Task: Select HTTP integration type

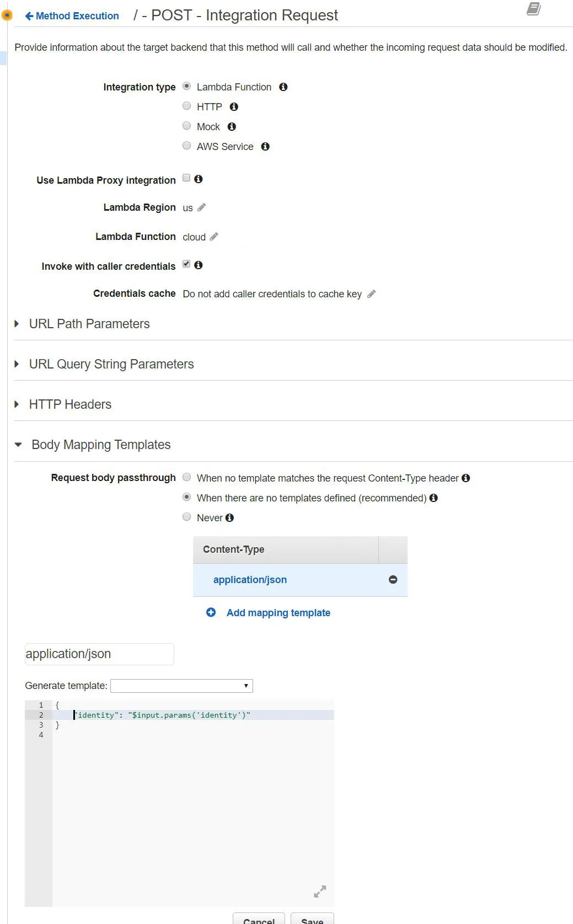Action: (x=187, y=106)
